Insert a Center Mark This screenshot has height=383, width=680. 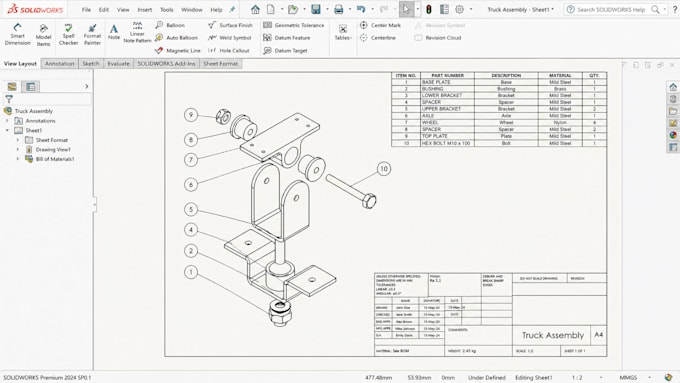[380, 25]
